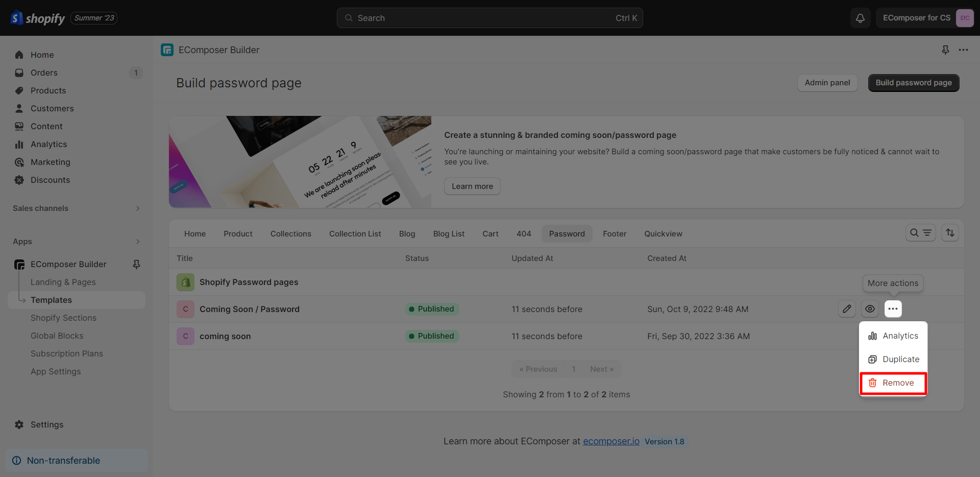Click the Learn more button
The image size is (980, 477).
tap(472, 186)
